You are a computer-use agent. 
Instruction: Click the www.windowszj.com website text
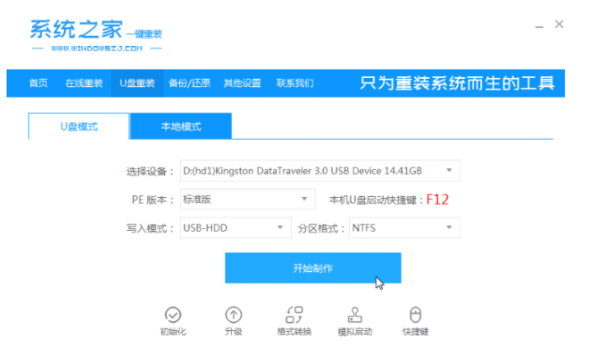pos(97,49)
